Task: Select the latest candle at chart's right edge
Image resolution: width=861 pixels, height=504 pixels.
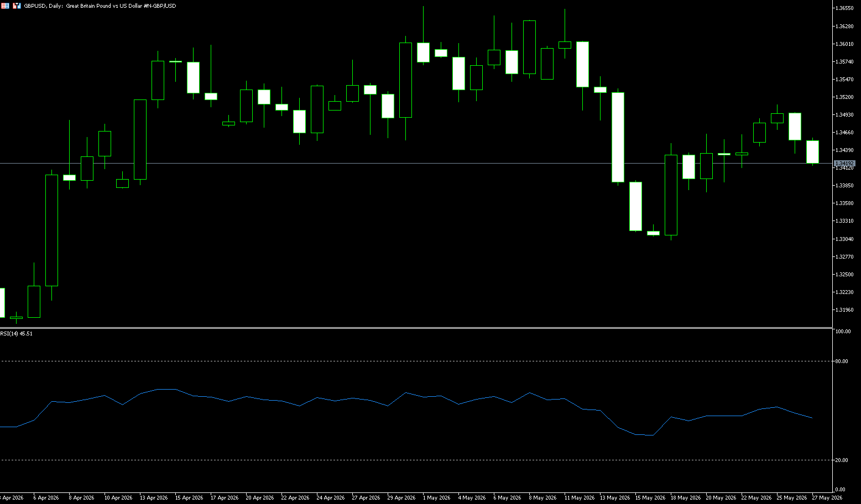Action: coord(812,152)
